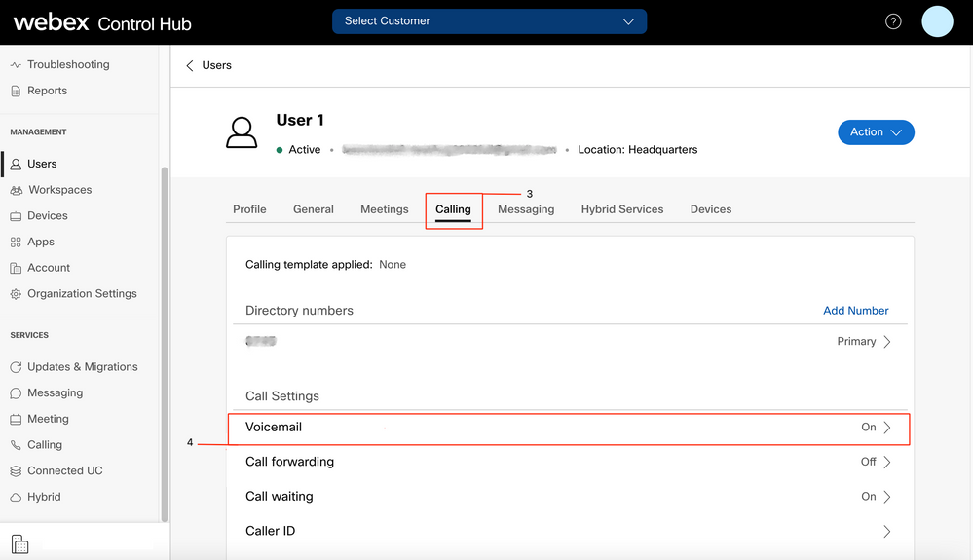Open the help question mark icon

(x=893, y=21)
